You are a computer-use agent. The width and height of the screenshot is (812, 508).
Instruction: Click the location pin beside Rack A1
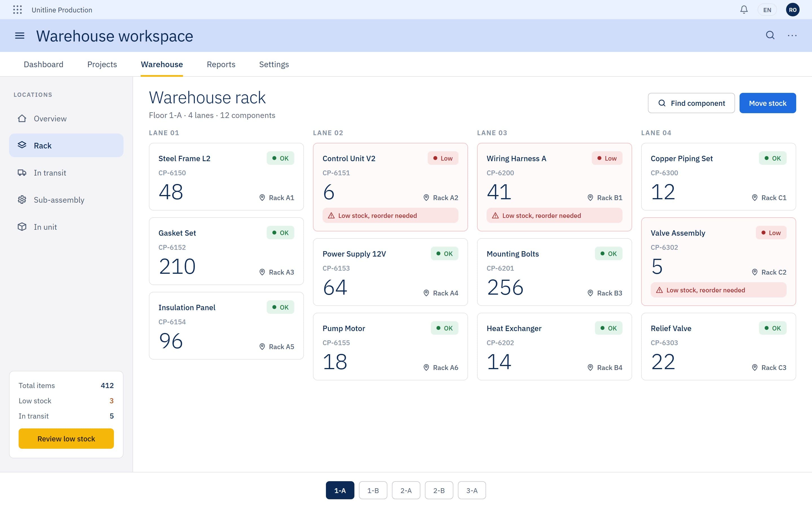pyautogui.click(x=262, y=198)
